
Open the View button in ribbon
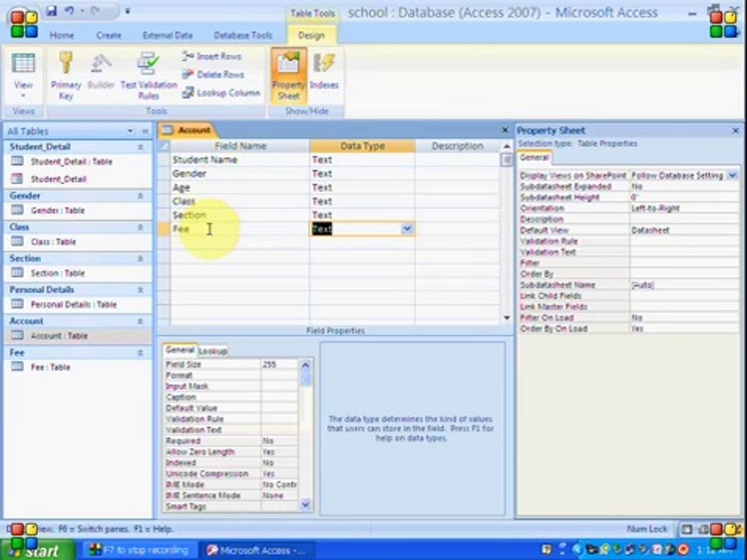point(23,76)
